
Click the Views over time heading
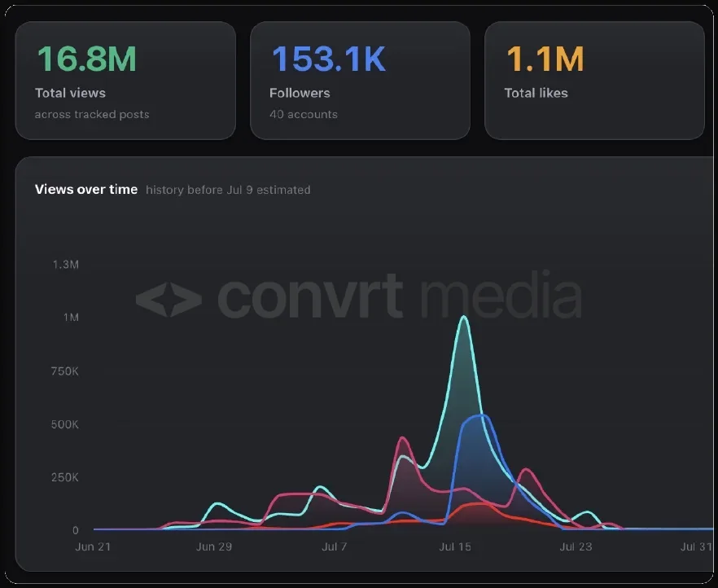click(86, 189)
